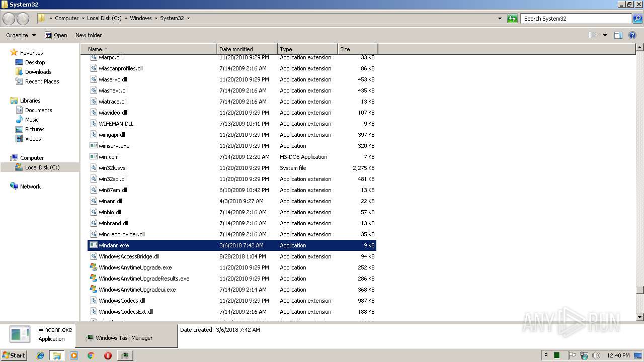The image size is (644, 362).
Task: Show hidden tray icons arrow
Action: point(546,355)
